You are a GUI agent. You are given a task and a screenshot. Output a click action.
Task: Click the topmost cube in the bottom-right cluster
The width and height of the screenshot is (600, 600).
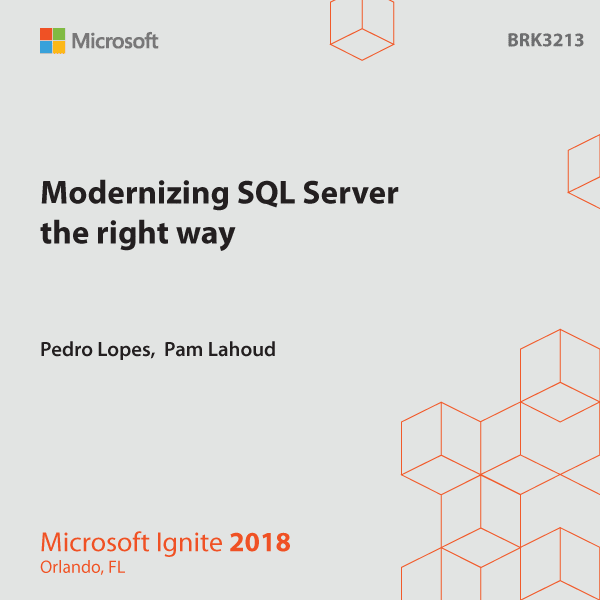(x=560, y=376)
